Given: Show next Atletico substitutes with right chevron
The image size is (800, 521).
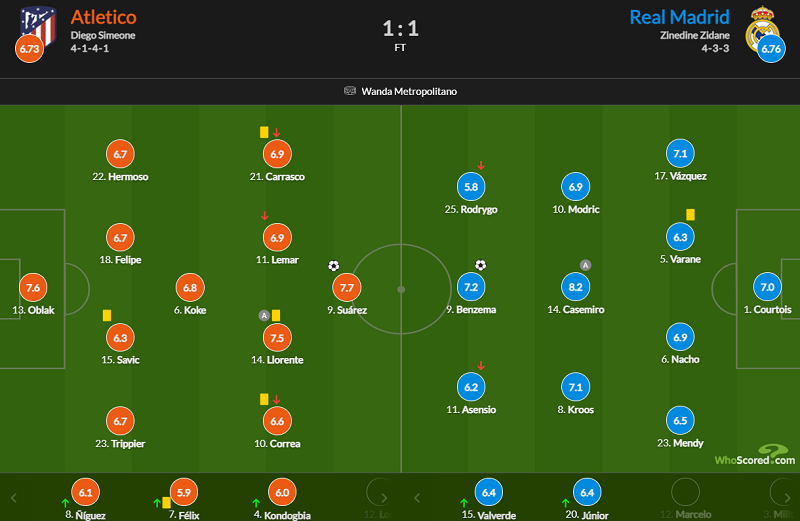Looking at the screenshot, I should click(384, 498).
